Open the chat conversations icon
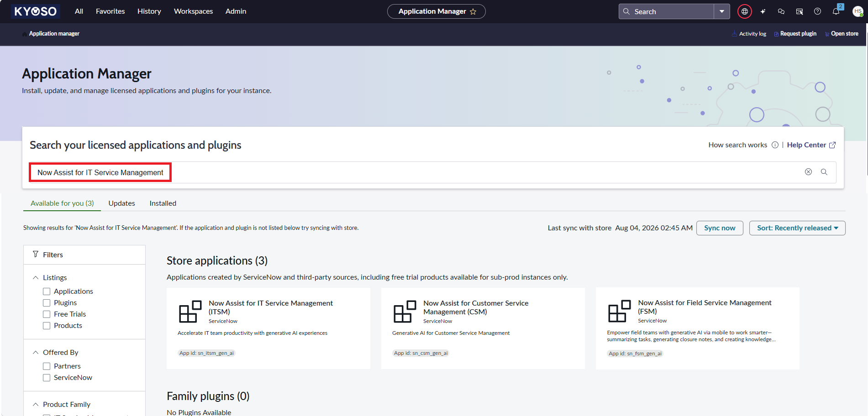 781,11
